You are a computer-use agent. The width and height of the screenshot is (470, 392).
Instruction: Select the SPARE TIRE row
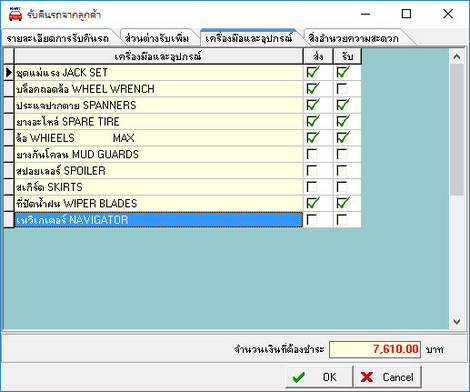tap(159, 121)
